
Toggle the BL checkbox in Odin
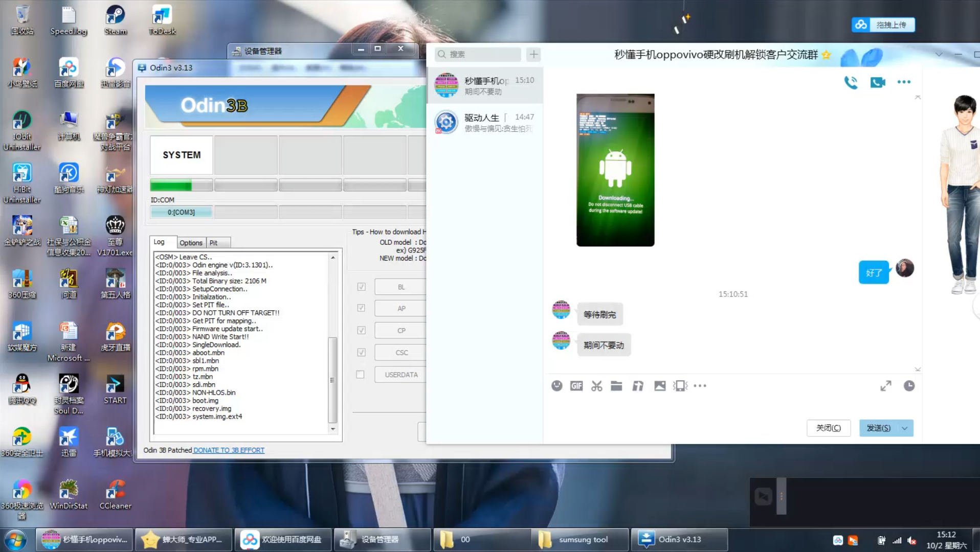(361, 287)
